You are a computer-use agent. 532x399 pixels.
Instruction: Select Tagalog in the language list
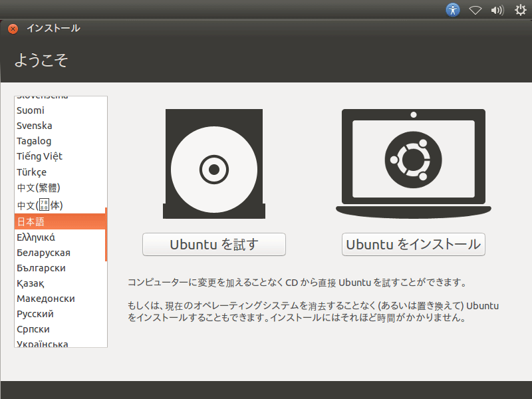tap(60, 141)
